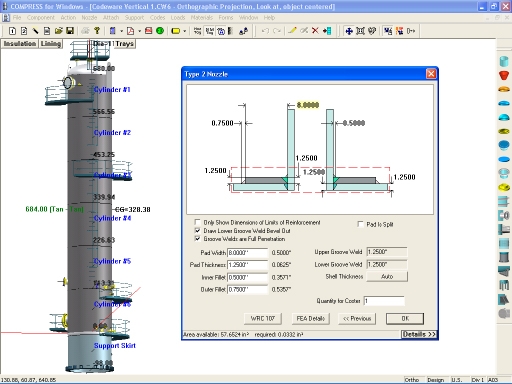The image size is (512, 384).
Task: Click the save floppy disk icon
Action: pyautogui.click(x=70, y=31)
